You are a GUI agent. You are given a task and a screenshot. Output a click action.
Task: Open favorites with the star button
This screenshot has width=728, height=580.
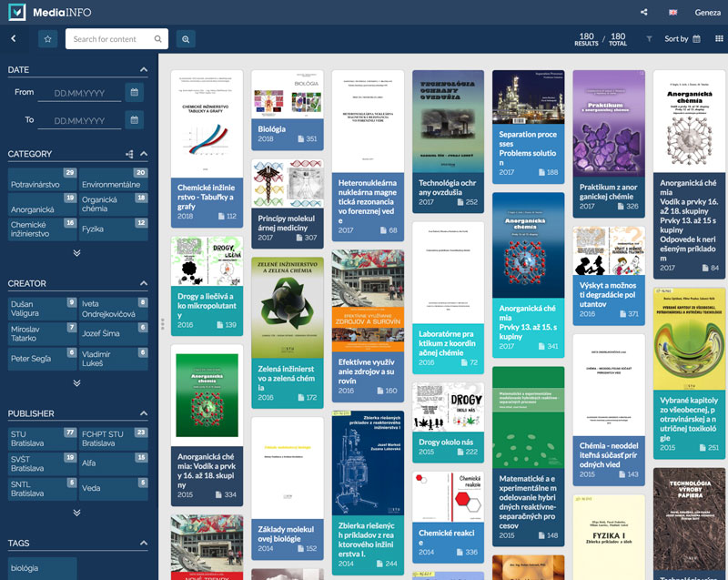(48, 39)
